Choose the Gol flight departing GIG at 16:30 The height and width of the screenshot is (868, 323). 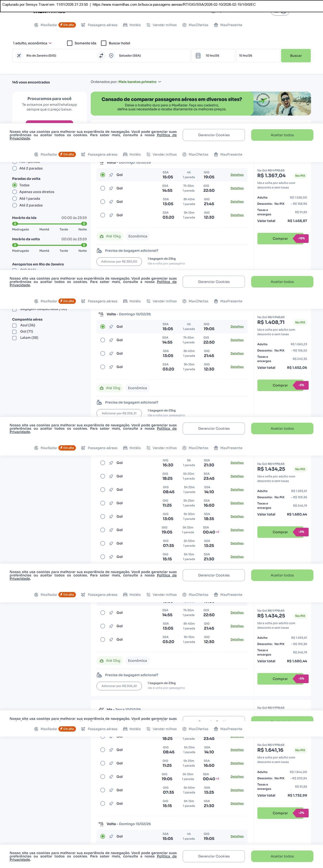click(x=103, y=463)
